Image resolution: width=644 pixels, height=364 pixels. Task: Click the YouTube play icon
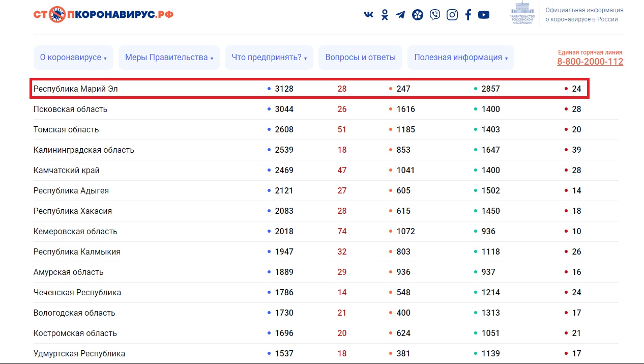tap(484, 15)
